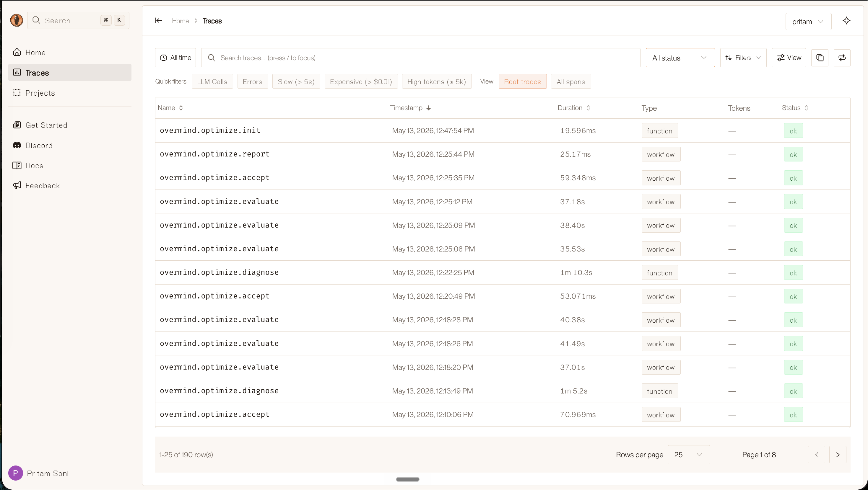Click the 70.969ms duration cell
Image resolution: width=868 pixels, height=490 pixels.
pos(578,414)
